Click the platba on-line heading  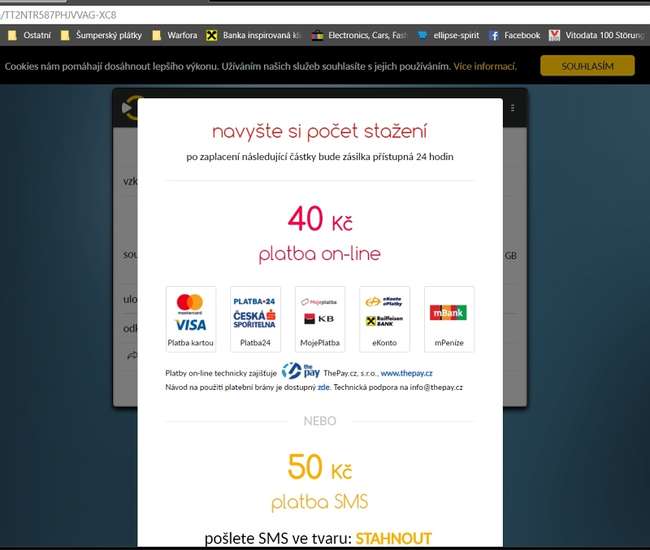pos(320,254)
